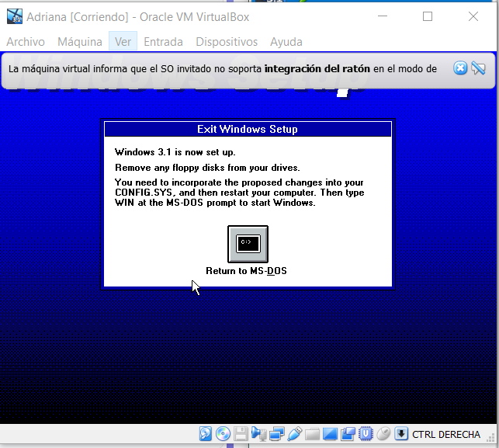Click the network adapter status icon
The height and width of the screenshot is (448, 499).
[x=276, y=434]
